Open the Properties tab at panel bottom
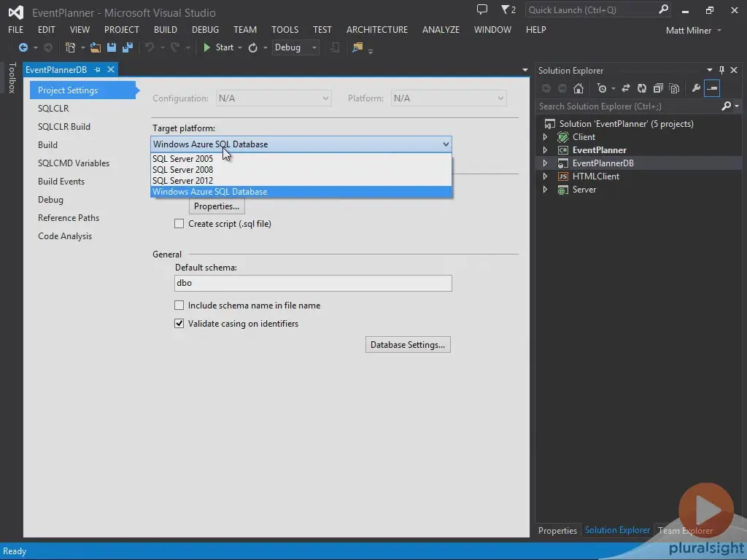The image size is (747, 560). point(557,531)
